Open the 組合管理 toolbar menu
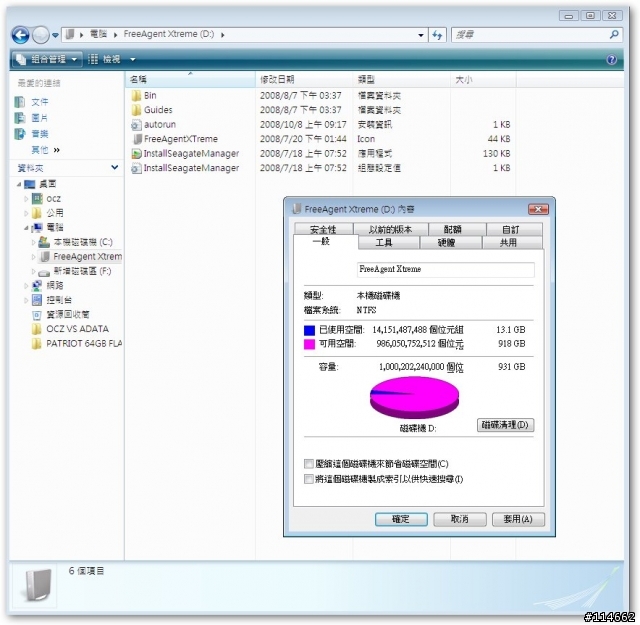The image size is (640, 625). click(46, 60)
